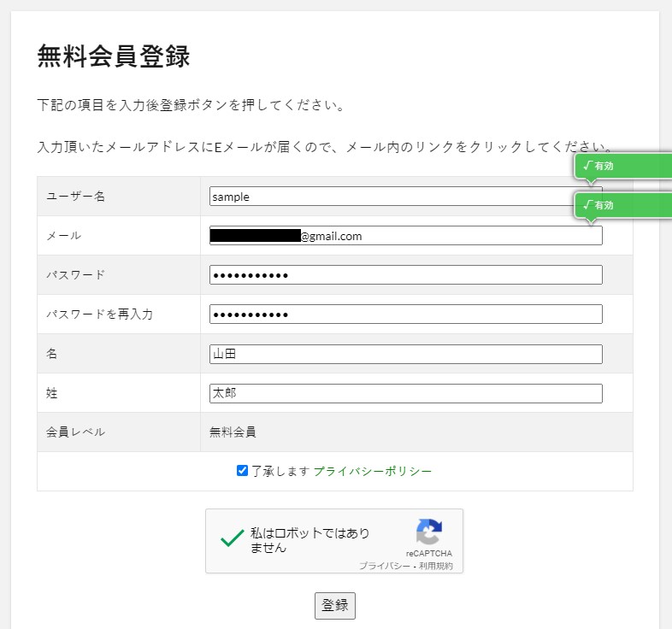Click the 無料会員登録 page heading
Screen dimensions: 672x629
click(x=114, y=56)
